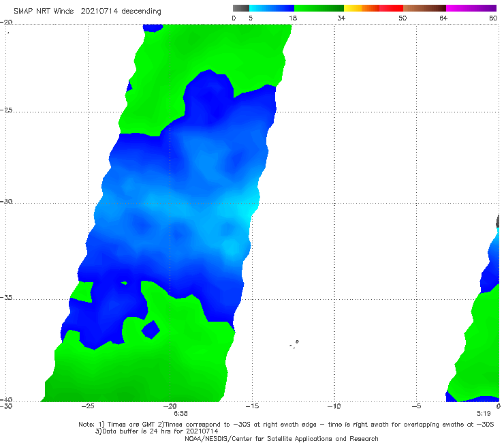Viewport: 504px width, 443px height.
Task: Pick the brown segment of the color bar
Action: coord(424,8)
